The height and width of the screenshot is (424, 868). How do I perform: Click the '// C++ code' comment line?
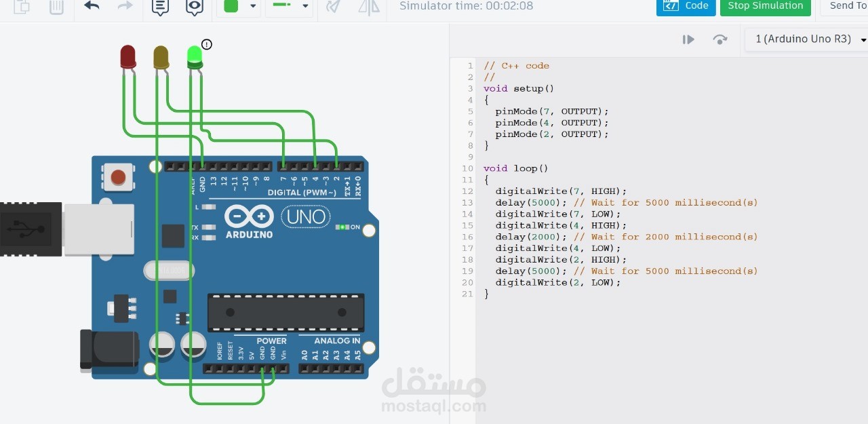517,66
